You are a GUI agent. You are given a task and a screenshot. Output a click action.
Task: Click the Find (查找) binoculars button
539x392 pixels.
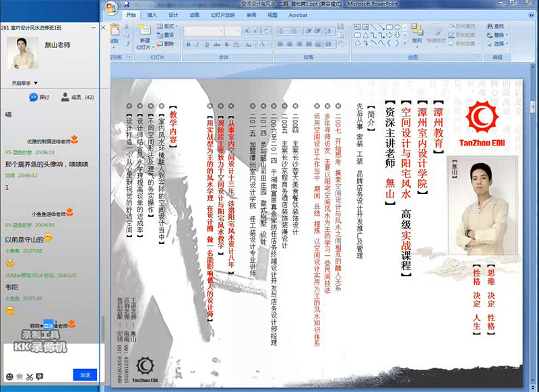pyautogui.click(x=495, y=26)
